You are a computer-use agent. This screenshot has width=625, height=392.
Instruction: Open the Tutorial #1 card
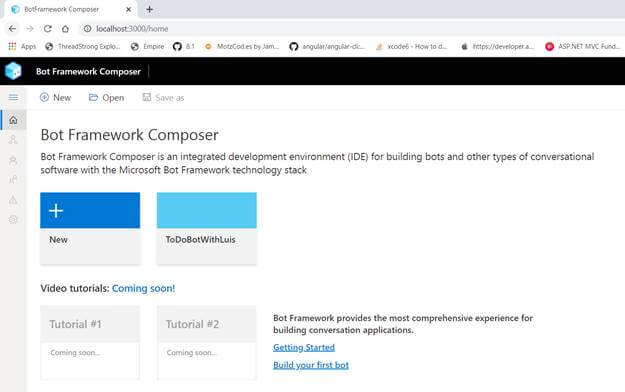click(90, 342)
